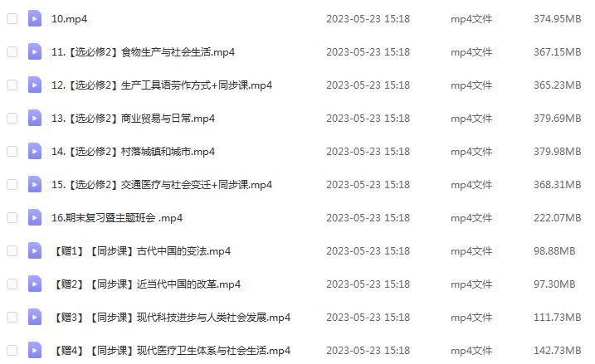595x364 pixels.
Task: Tick the checkbox for 【赠2】近当代中国的改革.mp4
Action: (12, 284)
